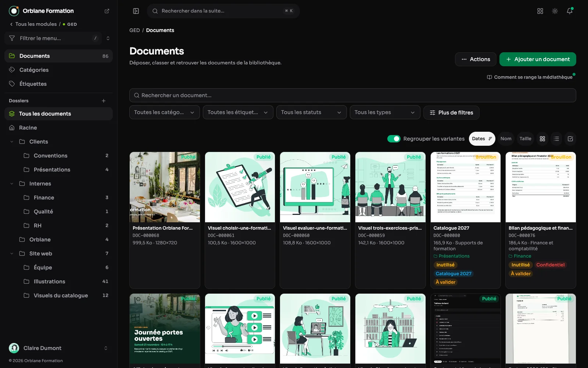Open Claire Dumont avatar
The image size is (588, 368).
tap(14, 348)
